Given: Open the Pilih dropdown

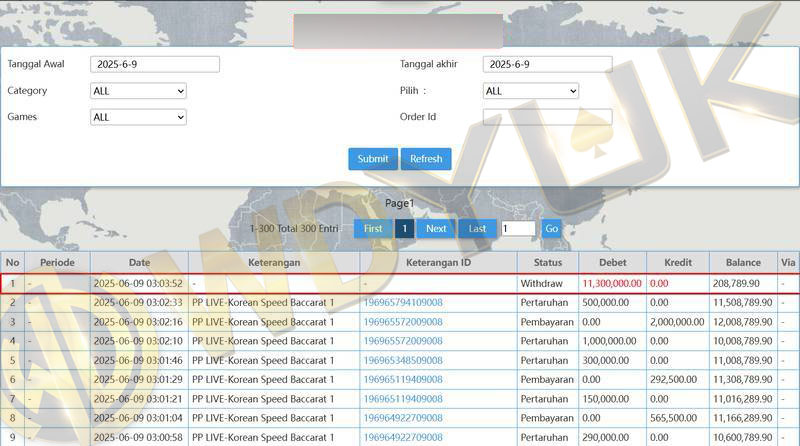Looking at the screenshot, I should [531, 91].
